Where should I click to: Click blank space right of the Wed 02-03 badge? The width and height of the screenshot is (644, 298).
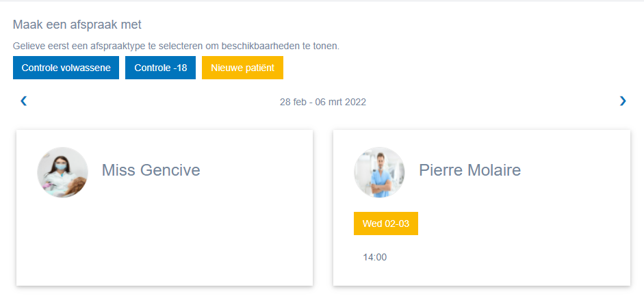520,223
